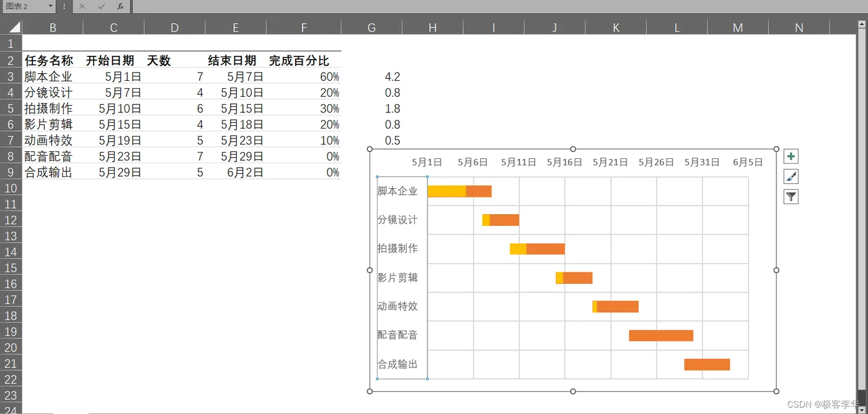The width and height of the screenshot is (868, 414).
Task: Select orange remaining bar of 脚本企业
Action: [479, 191]
